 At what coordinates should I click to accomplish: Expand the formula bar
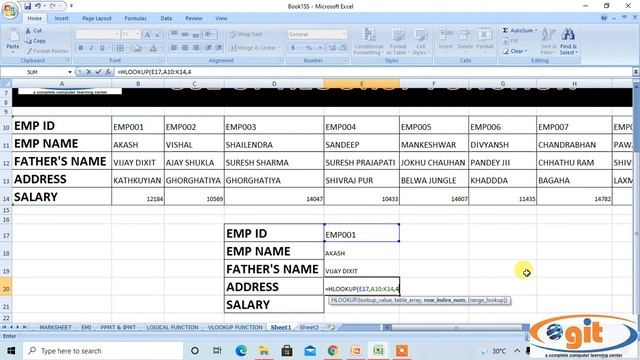click(x=636, y=72)
